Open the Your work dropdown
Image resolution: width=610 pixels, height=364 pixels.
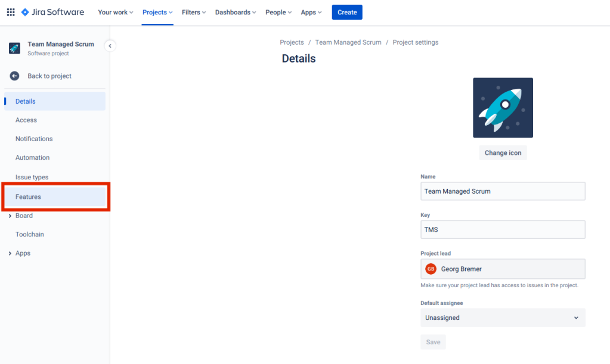pos(116,12)
